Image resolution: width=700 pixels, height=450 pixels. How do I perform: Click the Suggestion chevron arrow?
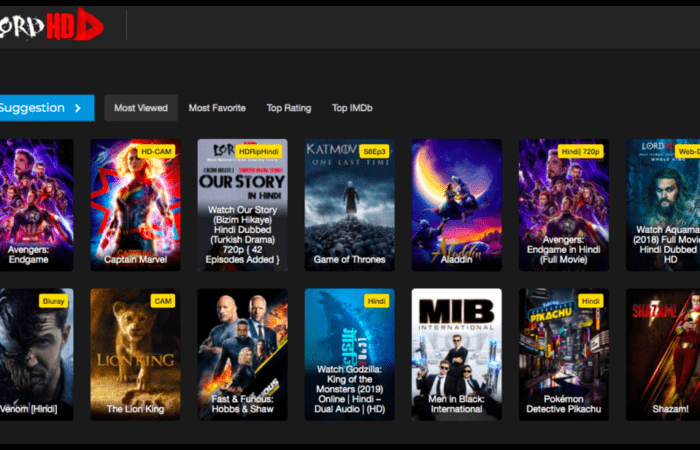pyautogui.click(x=78, y=108)
